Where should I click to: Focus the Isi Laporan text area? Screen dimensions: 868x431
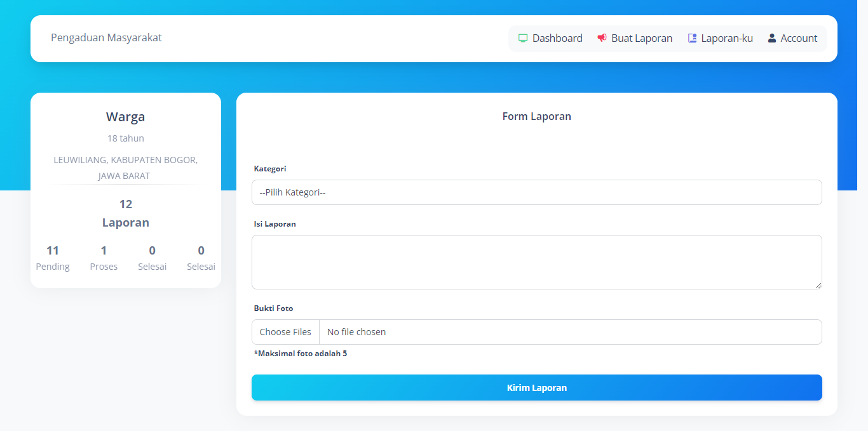point(536,262)
